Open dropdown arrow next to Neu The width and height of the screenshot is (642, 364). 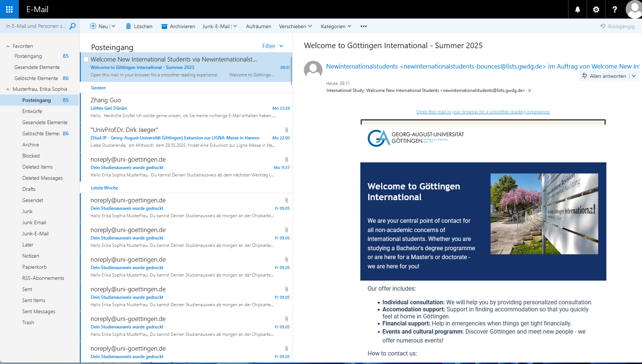click(114, 26)
